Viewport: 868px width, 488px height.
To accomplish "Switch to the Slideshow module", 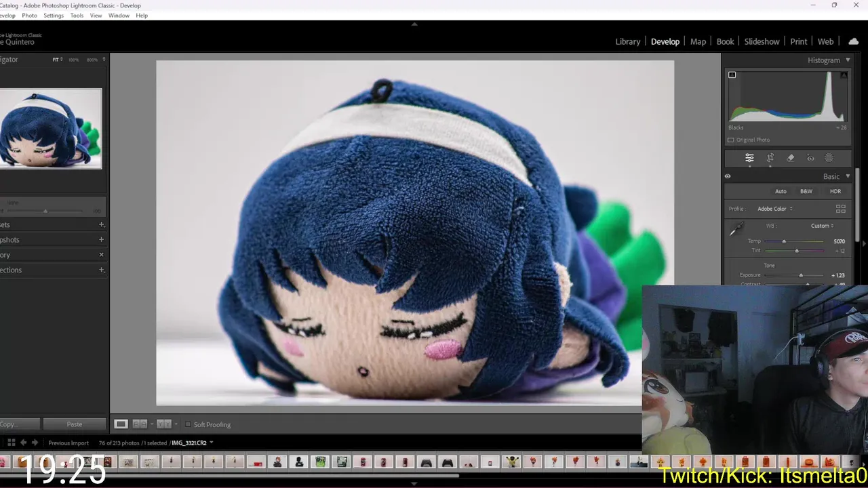I will click(762, 41).
